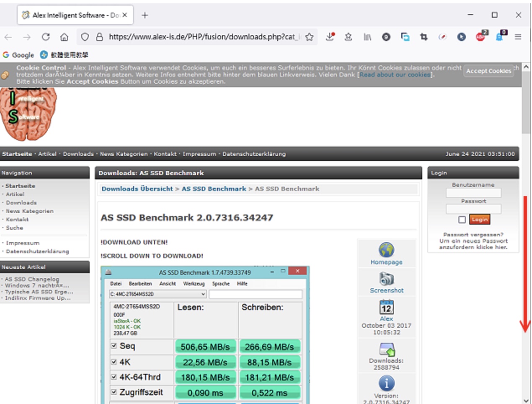Go to the browser Home page
Viewport: 532px width, 404px height.
(x=64, y=37)
